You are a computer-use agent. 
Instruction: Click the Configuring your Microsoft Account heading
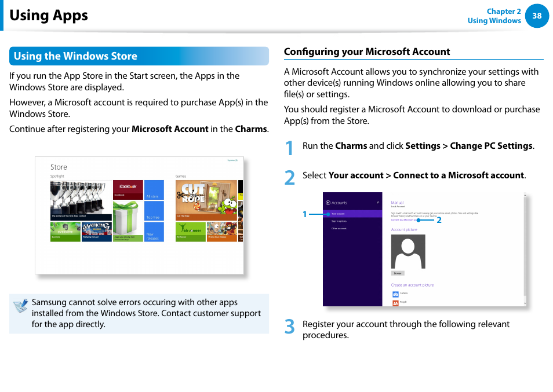tap(367, 52)
